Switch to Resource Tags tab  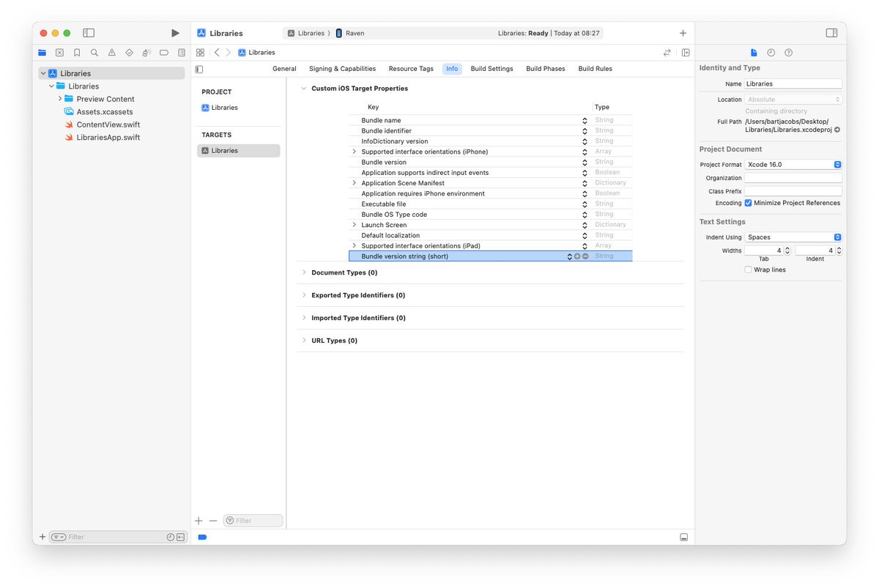click(x=411, y=69)
